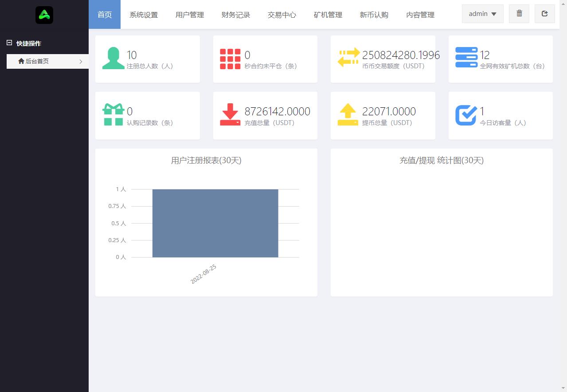Click the 2022-08-25 axis date label
This screenshot has height=392, width=567.
203,274
